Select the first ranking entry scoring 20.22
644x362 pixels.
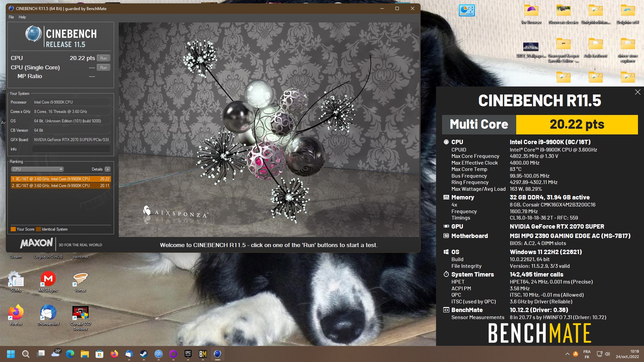pyautogui.click(x=61, y=179)
